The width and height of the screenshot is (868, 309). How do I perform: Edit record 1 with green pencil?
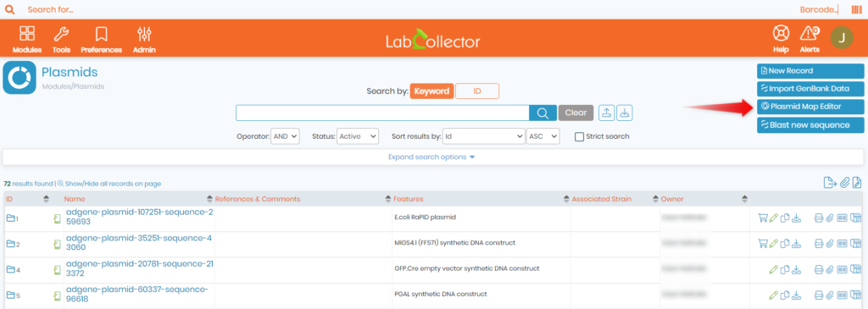[774, 218]
